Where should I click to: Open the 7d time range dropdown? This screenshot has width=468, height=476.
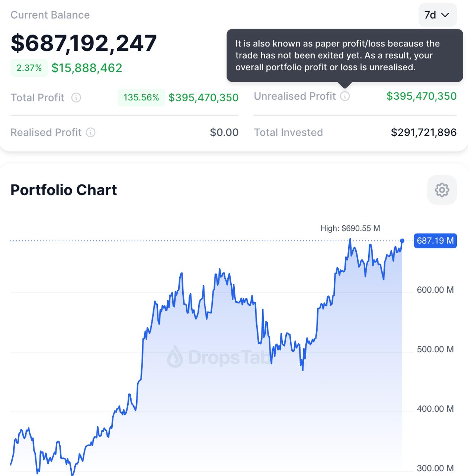(437, 15)
